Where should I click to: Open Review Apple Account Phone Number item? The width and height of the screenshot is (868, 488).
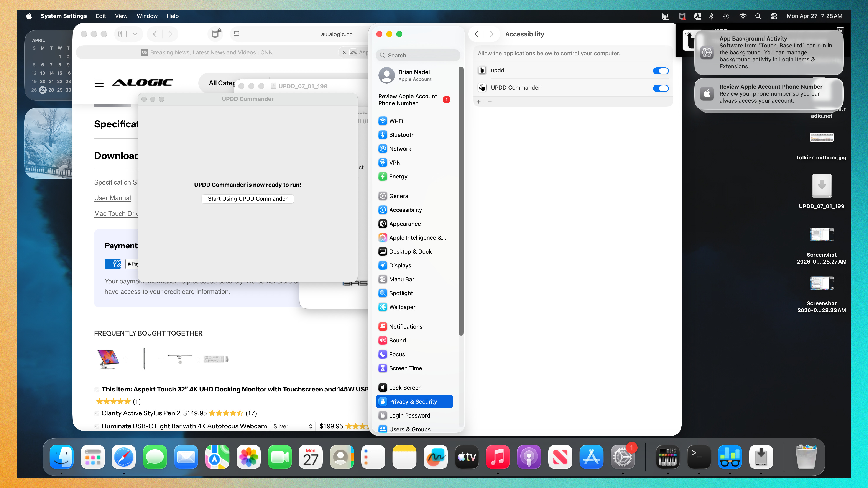pyautogui.click(x=414, y=100)
